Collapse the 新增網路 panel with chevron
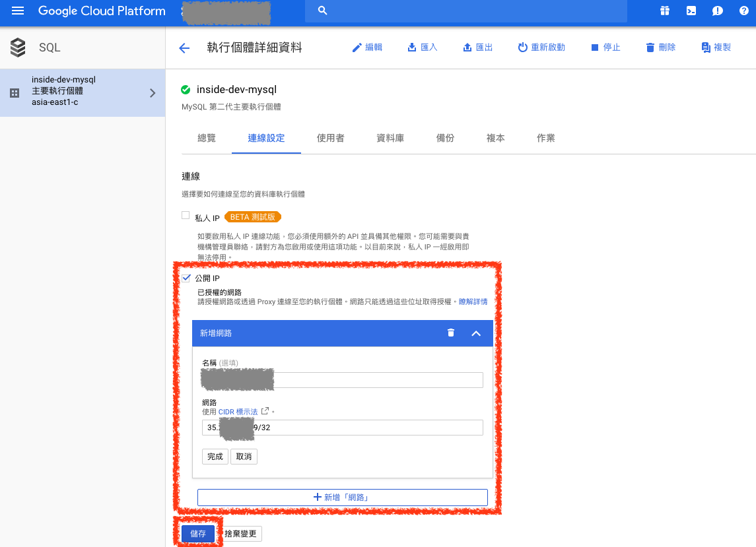 [476, 333]
